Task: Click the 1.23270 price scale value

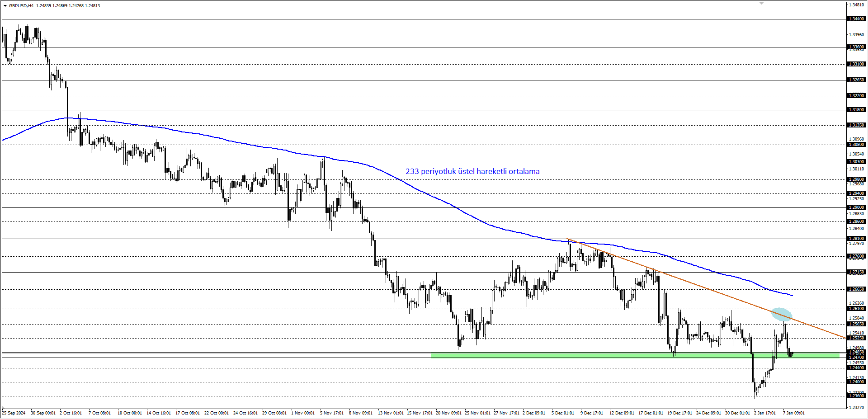Action: click(857, 408)
